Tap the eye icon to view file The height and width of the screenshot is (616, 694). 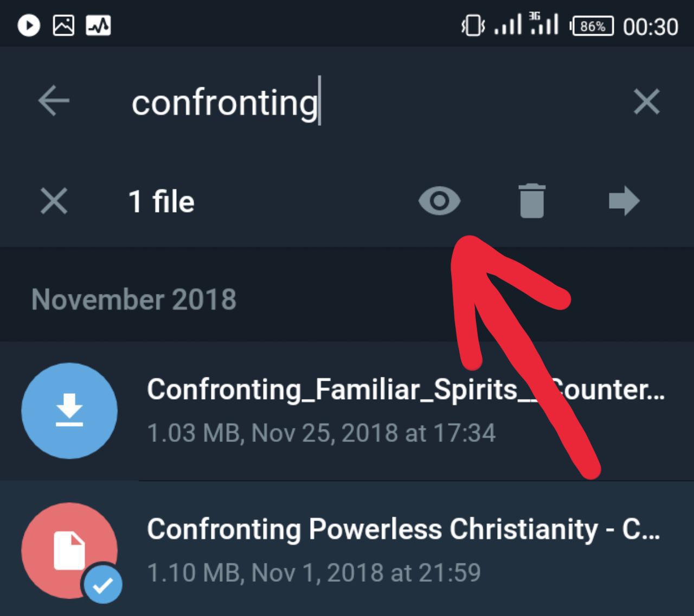[x=439, y=201]
